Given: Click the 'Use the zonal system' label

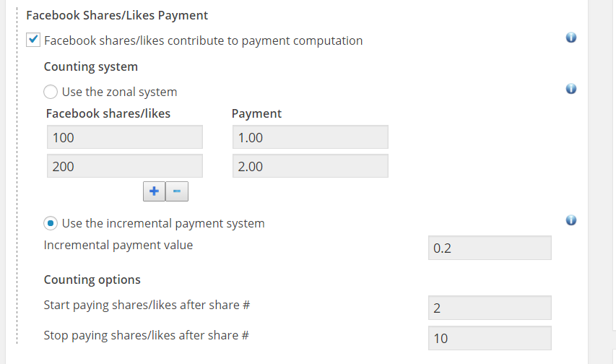Looking at the screenshot, I should [119, 92].
